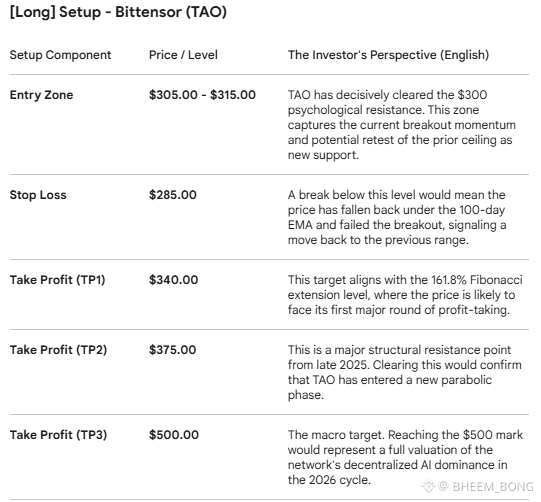
Task: Click the text about $300 psychological resistance
Action: (x=402, y=125)
